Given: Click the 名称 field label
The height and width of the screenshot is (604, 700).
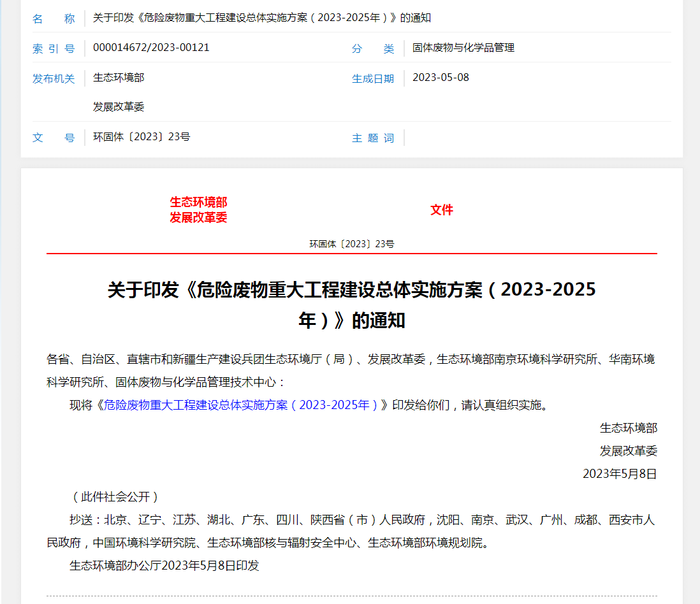Looking at the screenshot, I should (54, 18).
